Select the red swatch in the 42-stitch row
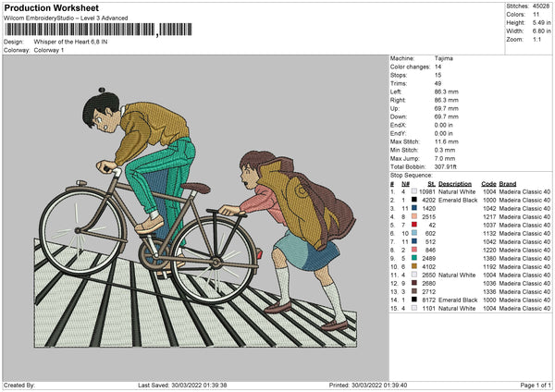 pos(414,225)
